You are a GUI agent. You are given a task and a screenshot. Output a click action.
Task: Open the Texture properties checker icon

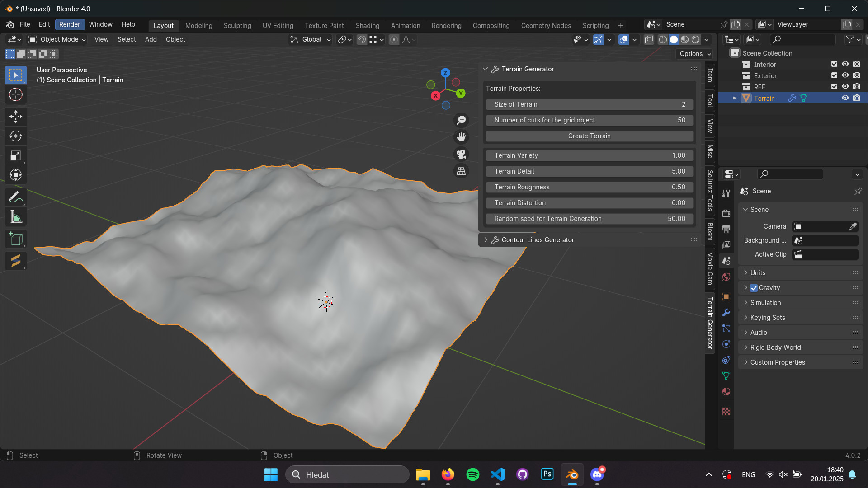coord(726,411)
